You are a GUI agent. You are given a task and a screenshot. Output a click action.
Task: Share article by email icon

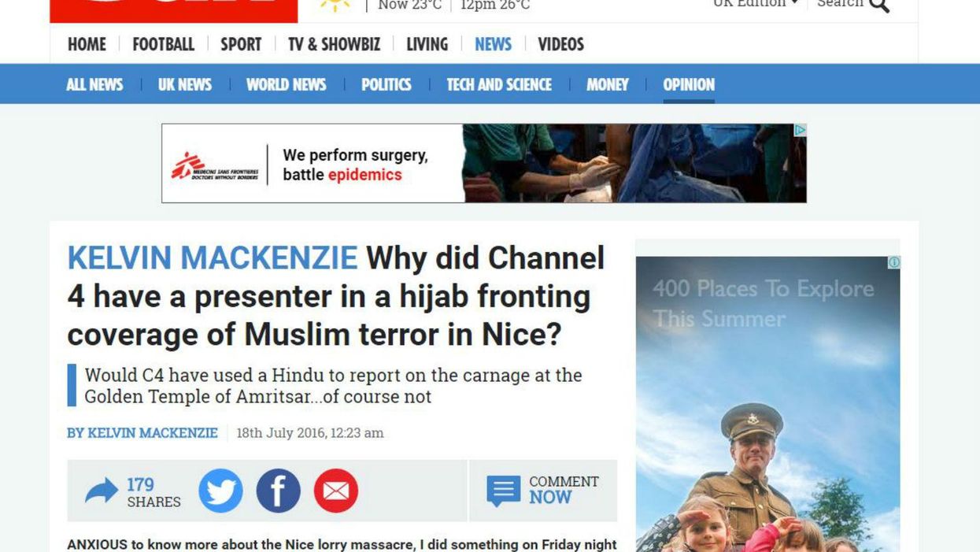click(x=336, y=491)
